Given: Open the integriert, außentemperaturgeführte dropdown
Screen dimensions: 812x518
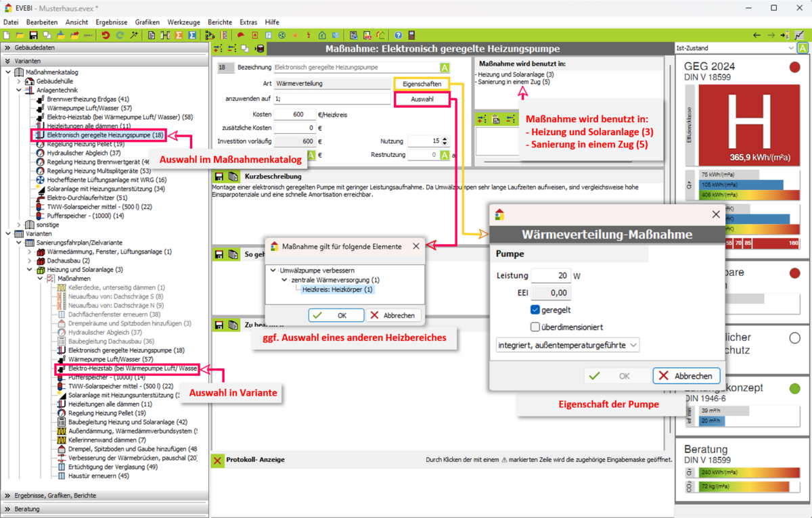Looking at the screenshot, I should click(567, 345).
